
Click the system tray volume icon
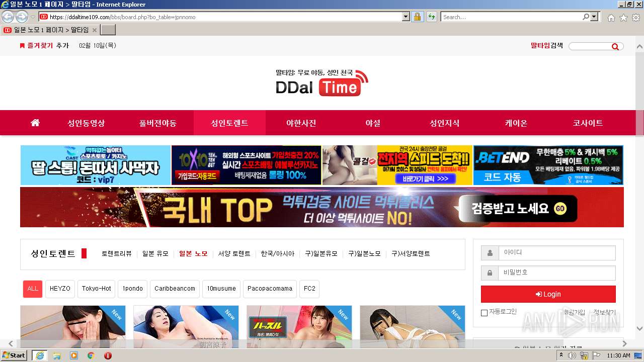[x=572, y=355]
